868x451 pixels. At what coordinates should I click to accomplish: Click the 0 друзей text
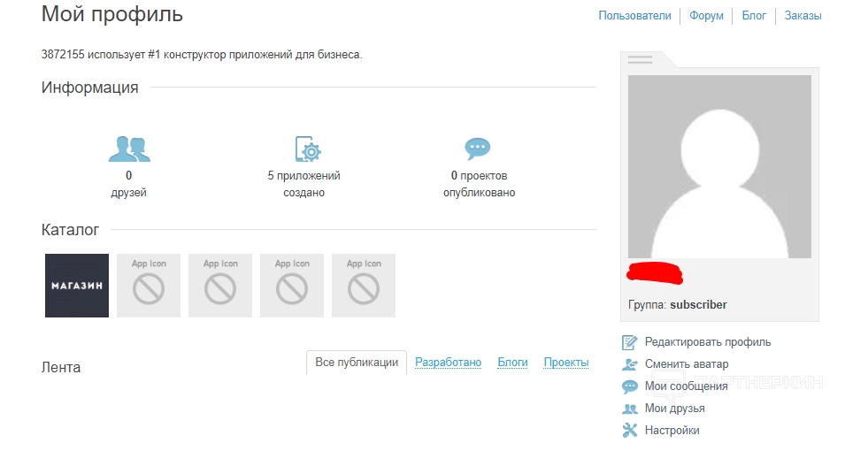point(128,184)
